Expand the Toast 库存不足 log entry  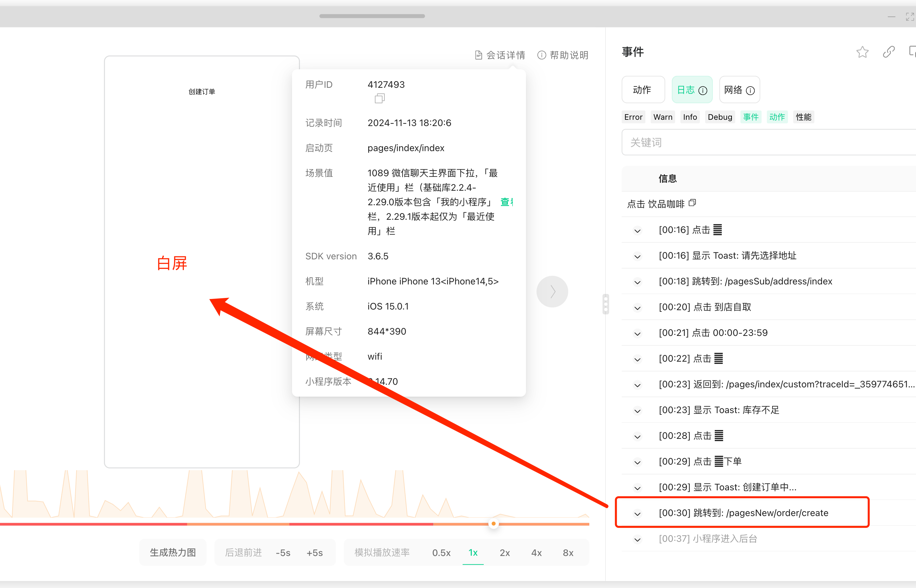(637, 411)
